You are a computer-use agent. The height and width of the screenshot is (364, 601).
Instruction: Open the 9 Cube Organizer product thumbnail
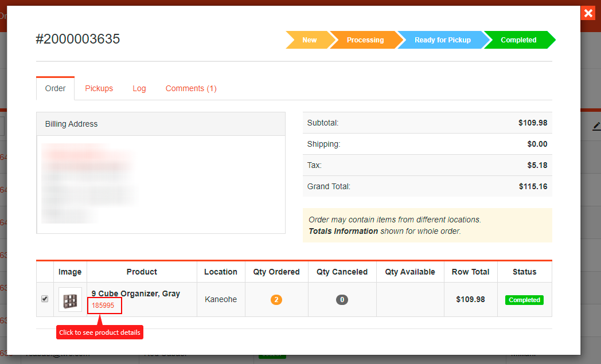[70, 300]
